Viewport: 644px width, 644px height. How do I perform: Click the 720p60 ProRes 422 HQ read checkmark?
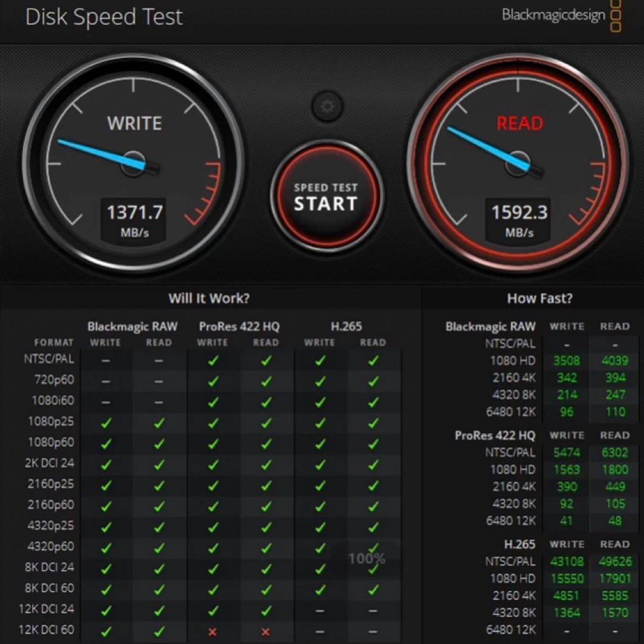pos(265,381)
